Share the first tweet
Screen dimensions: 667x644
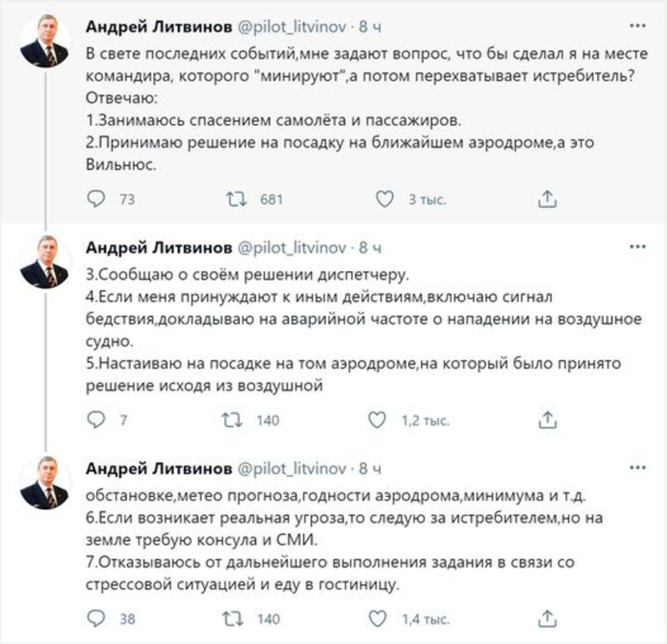[x=546, y=199]
